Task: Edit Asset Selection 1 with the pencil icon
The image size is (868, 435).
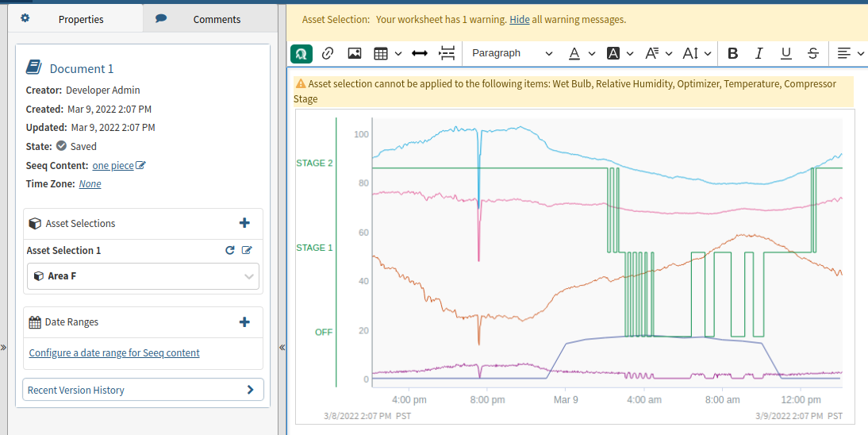Action: click(247, 251)
